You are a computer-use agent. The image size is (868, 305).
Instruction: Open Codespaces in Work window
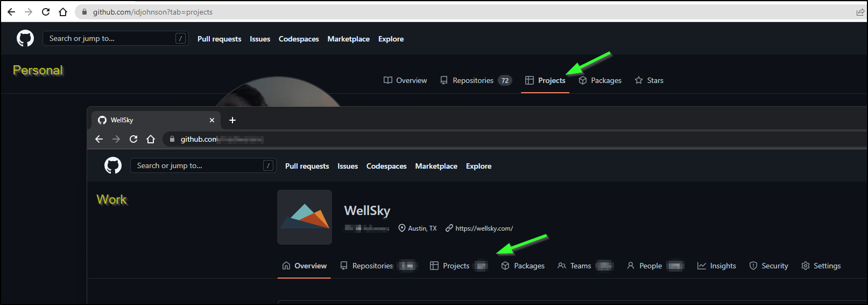pyautogui.click(x=386, y=166)
